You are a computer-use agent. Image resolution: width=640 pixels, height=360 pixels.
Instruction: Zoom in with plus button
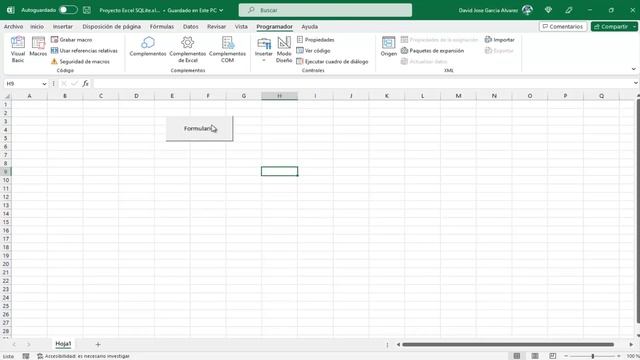coord(619,356)
